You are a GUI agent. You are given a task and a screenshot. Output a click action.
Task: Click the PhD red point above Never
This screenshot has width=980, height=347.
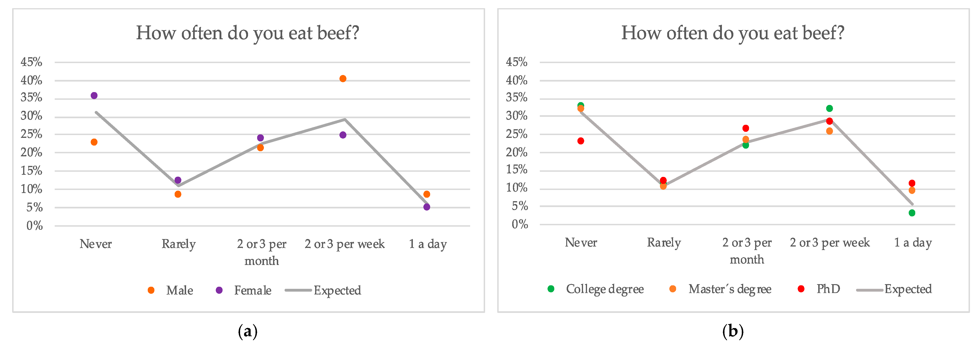[580, 141]
